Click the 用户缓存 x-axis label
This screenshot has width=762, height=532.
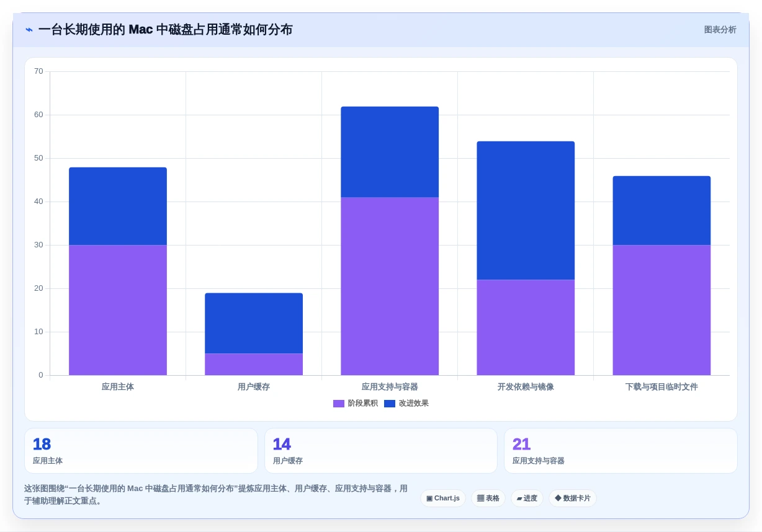(254, 386)
